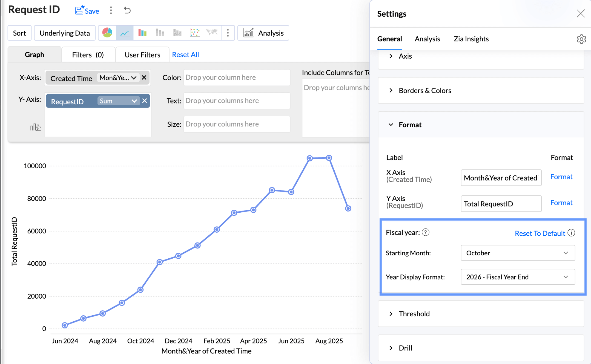This screenshot has height=364, width=591.
Task: Choose the colored bar chart icon
Action: coord(142,33)
